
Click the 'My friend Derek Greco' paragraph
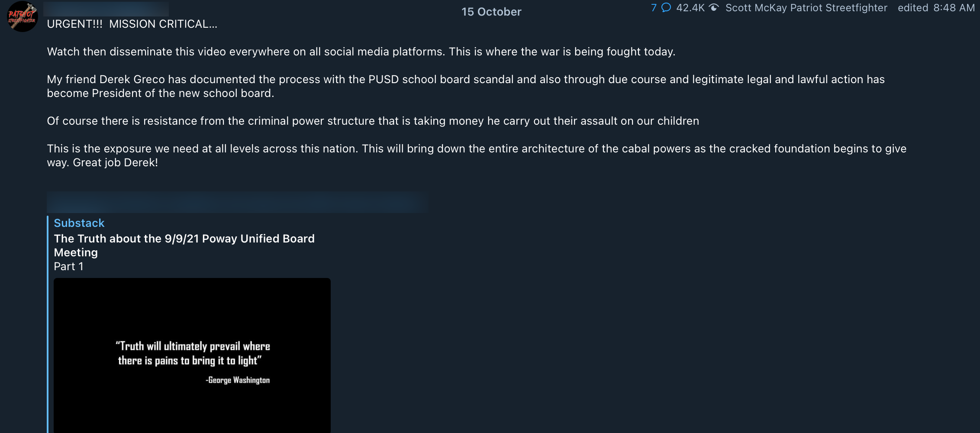tap(466, 86)
